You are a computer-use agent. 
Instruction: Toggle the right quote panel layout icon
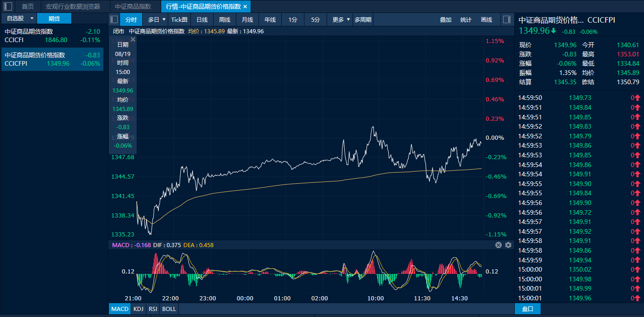pos(506,19)
